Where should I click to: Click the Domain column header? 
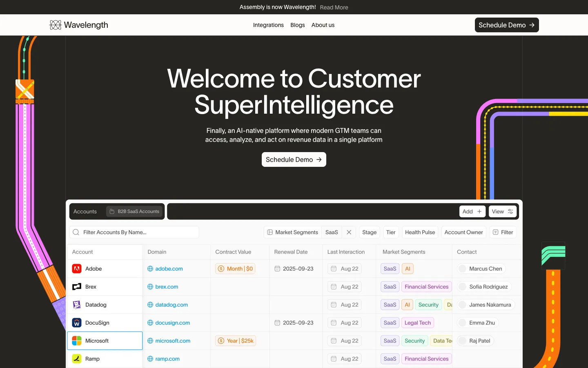pos(157,252)
